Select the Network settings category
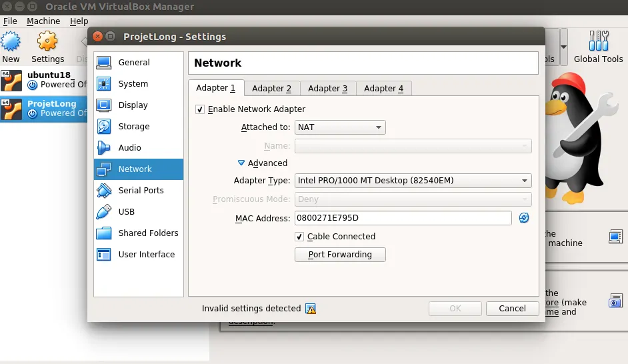 pos(138,169)
